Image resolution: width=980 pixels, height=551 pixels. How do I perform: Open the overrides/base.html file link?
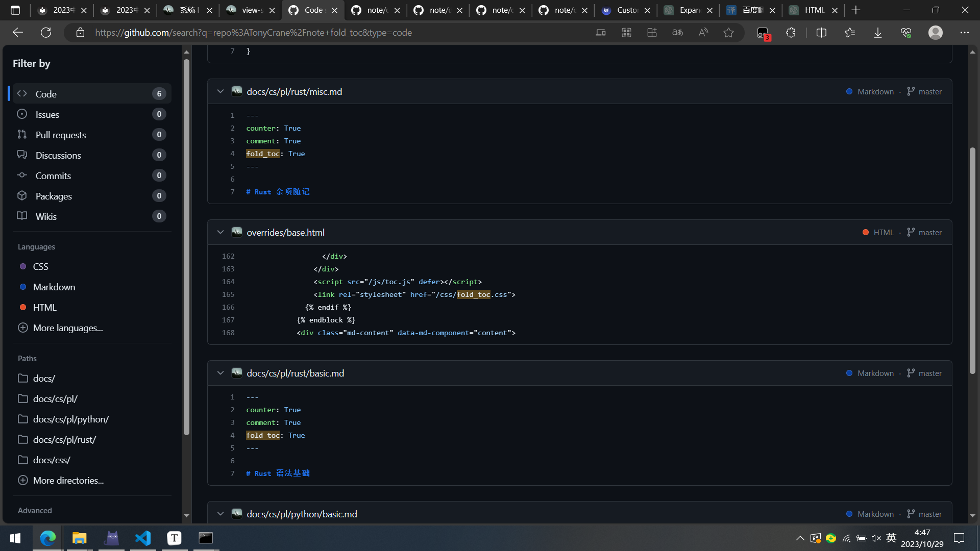285,232
